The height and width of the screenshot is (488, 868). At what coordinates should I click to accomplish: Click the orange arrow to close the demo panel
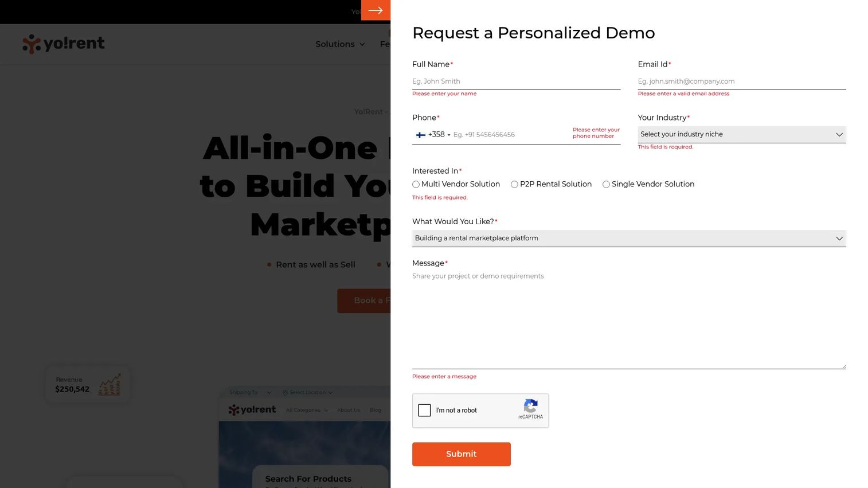click(376, 10)
